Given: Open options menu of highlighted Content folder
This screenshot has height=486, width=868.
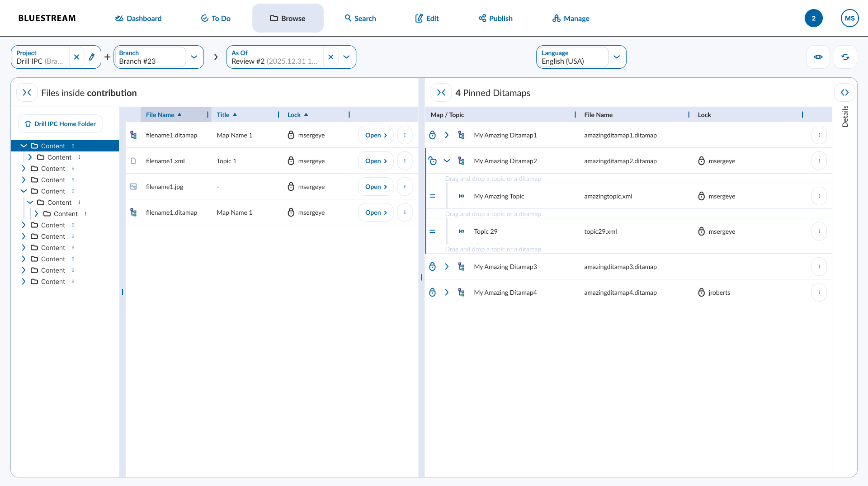Looking at the screenshot, I should 73,146.
